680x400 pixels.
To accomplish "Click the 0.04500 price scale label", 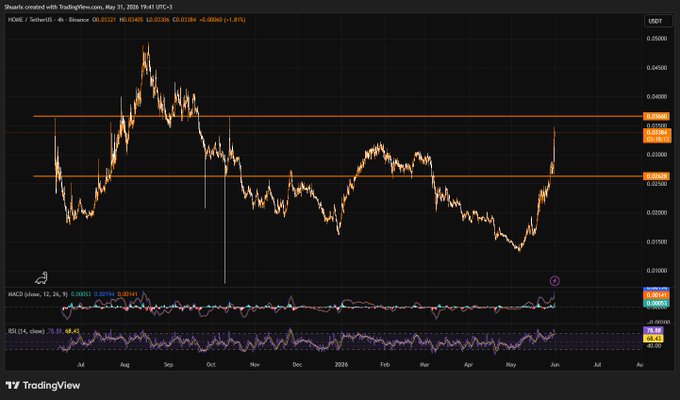I will click(657, 68).
